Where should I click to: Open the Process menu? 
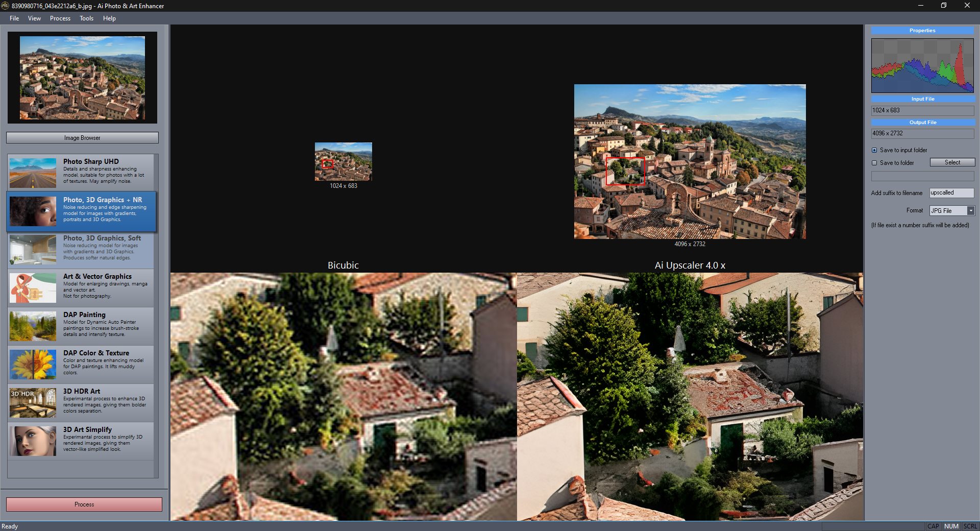click(60, 18)
